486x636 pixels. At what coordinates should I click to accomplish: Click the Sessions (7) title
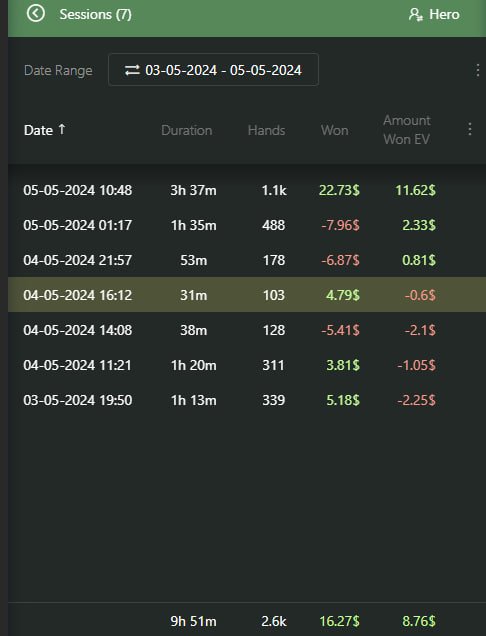(x=95, y=15)
